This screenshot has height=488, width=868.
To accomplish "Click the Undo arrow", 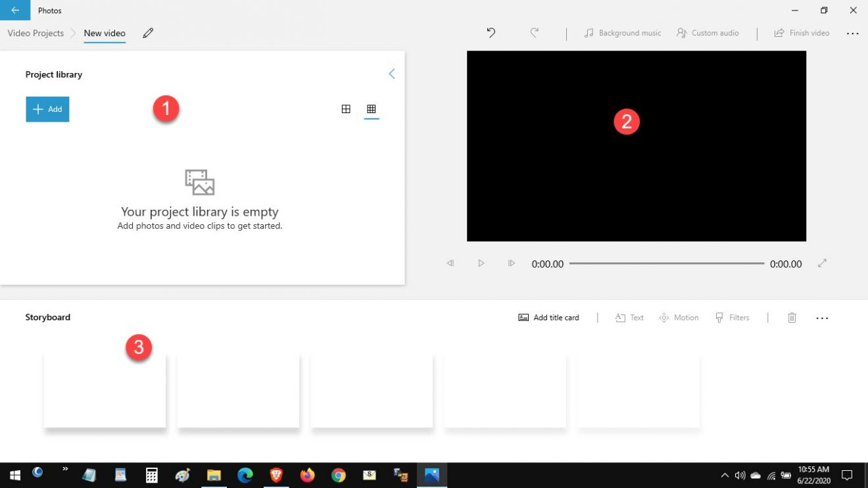I will pyautogui.click(x=491, y=33).
